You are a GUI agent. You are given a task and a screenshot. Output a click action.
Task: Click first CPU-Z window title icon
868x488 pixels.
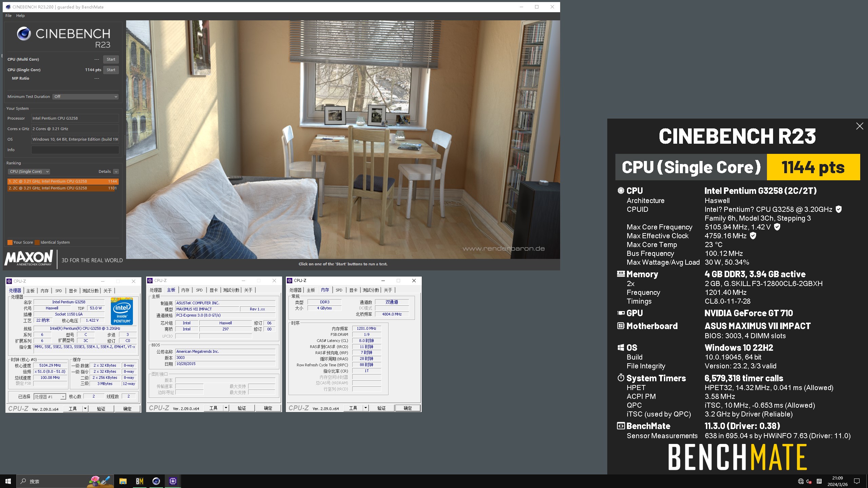(x=9, y=281)
